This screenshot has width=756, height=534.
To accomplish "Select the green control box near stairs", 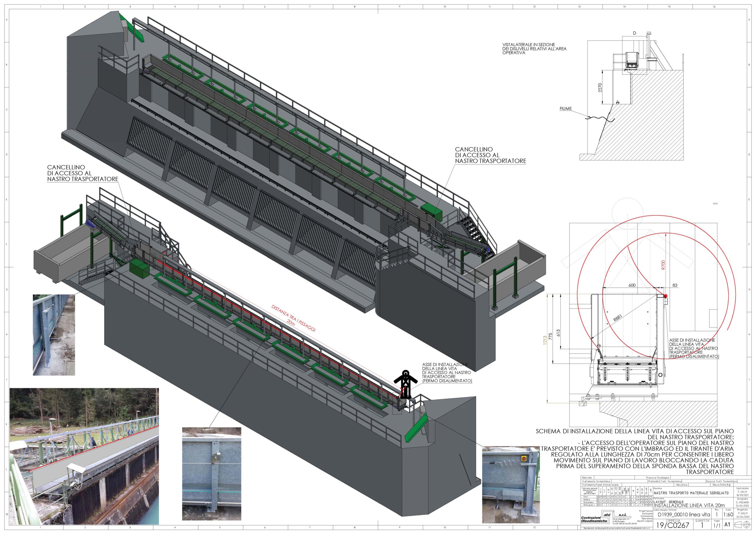I will click(x=431, y=211).
